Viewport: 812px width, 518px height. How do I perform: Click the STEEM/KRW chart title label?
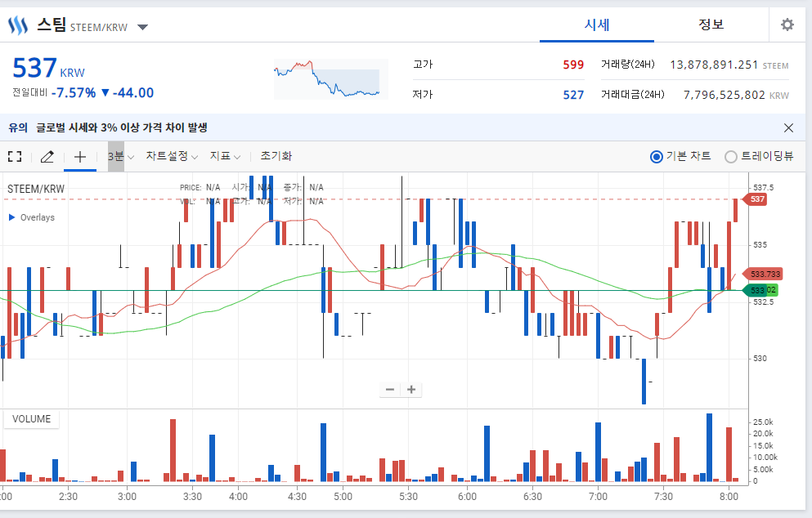(36, 189)
